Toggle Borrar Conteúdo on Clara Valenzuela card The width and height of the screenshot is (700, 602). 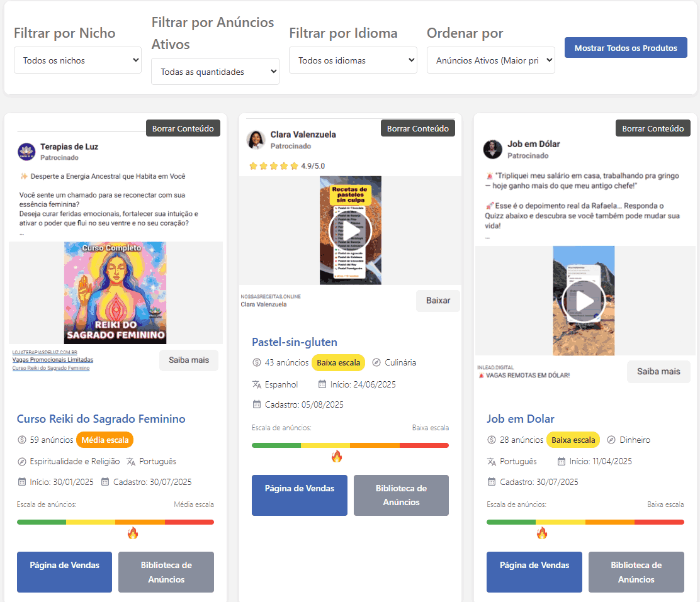click(418, 128)
